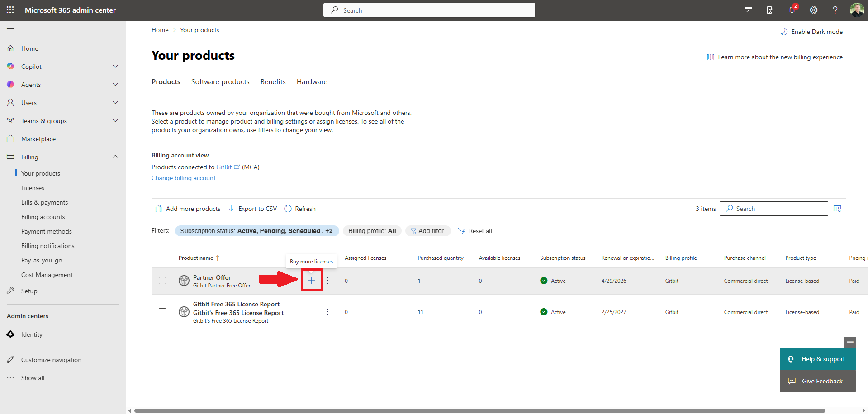Select the Partner Offer row checkbox
Screen dimensions: 868x415
click(162, 281)
